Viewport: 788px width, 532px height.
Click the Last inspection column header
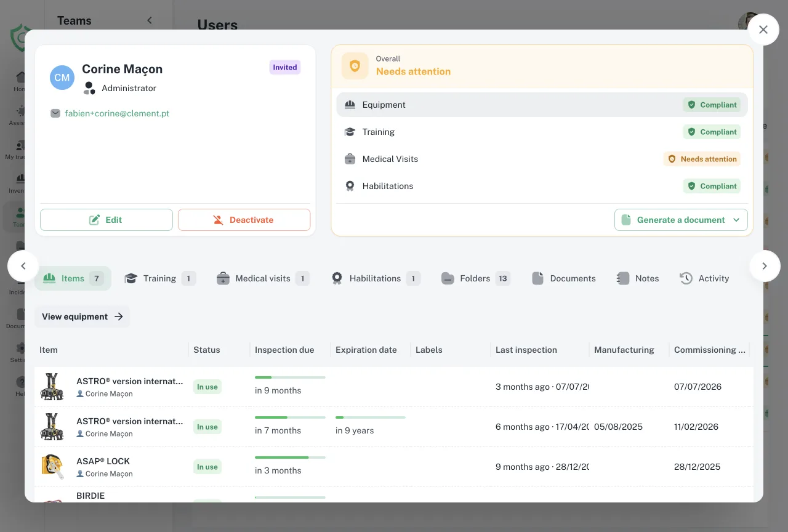click(x=526, y=350)
